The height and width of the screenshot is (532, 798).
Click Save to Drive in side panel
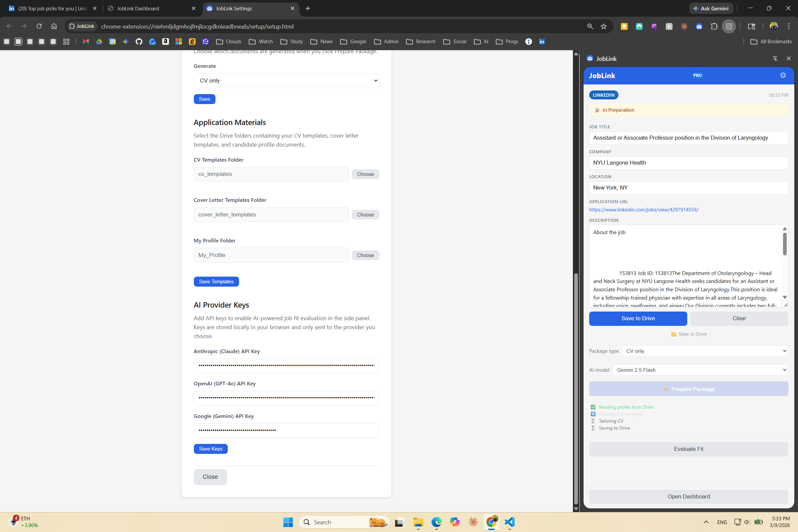point(638,318)
